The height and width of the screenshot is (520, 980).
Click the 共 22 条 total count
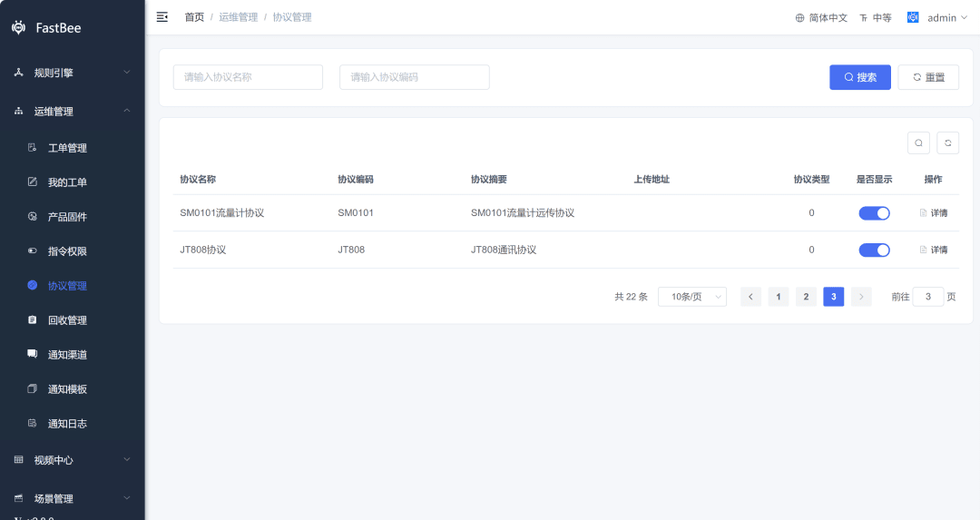[x=632, y=296]
